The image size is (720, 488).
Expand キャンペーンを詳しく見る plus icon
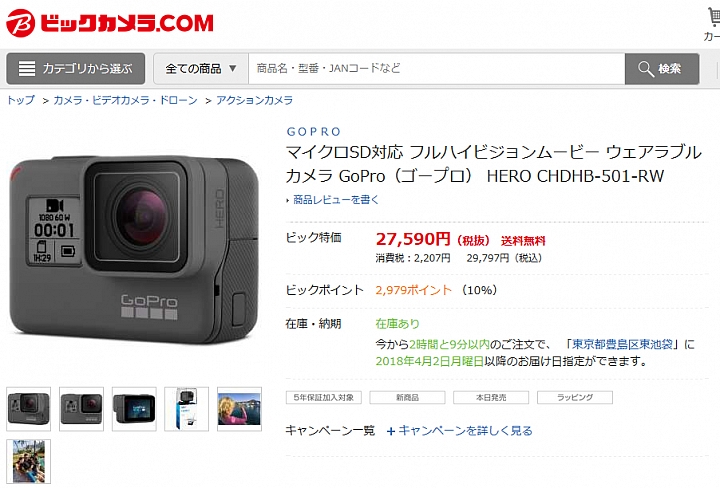391,431
